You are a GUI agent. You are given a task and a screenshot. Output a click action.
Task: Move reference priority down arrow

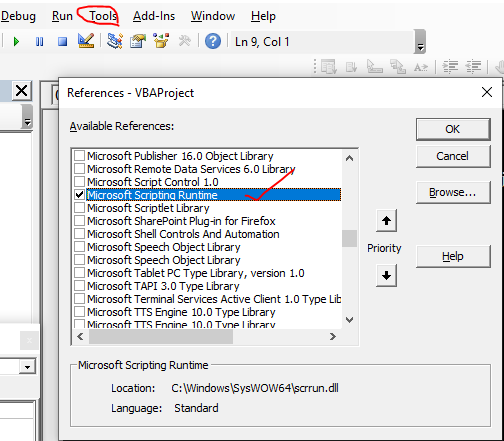tap(386, 275)
